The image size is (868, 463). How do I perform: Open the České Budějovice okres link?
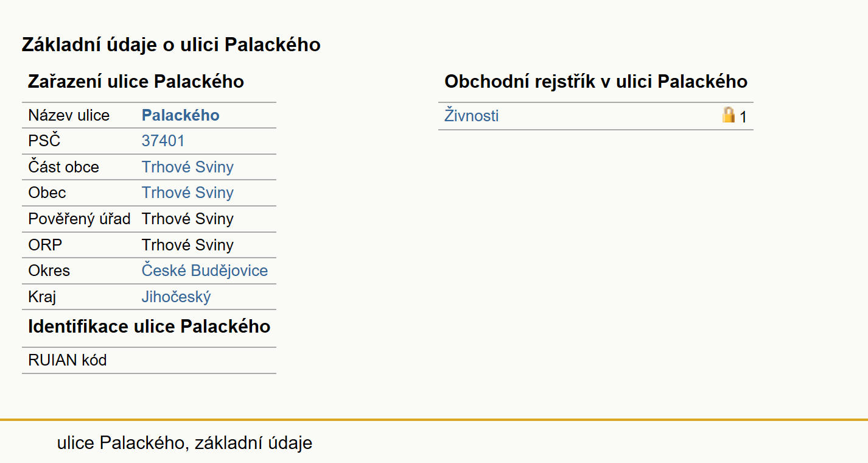(x=205, y=271)
